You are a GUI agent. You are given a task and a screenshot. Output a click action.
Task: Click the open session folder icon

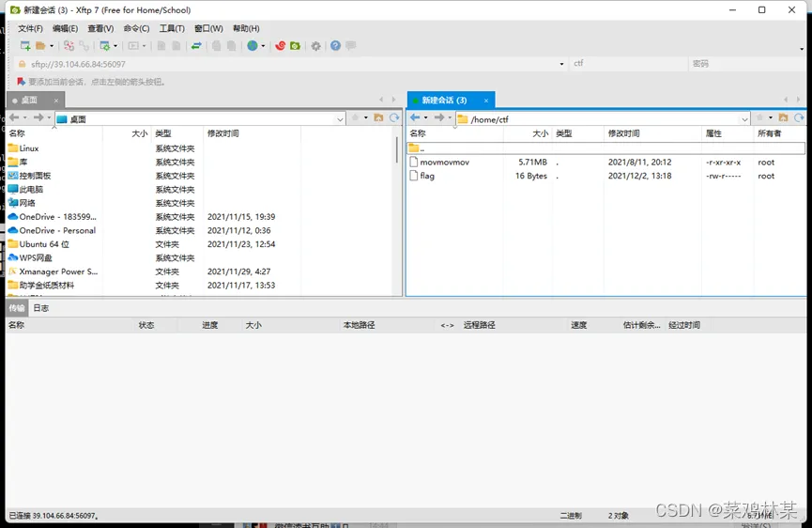tap(40, 46)
